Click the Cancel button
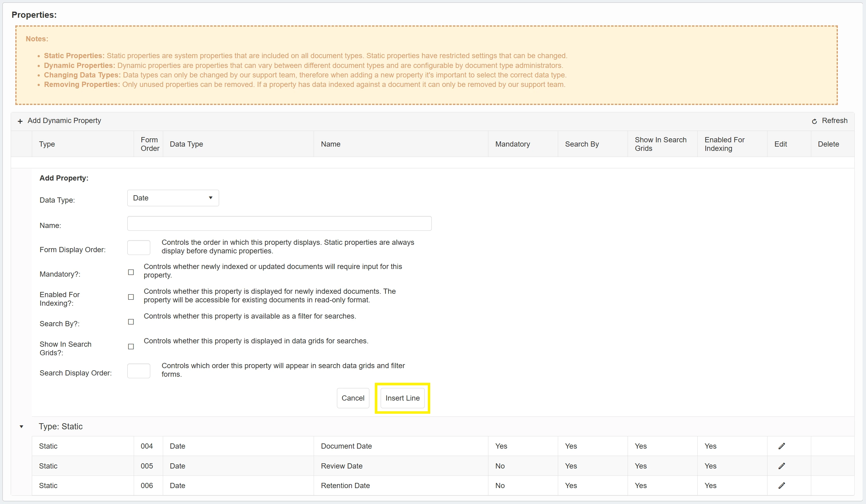This screenshot has width=866, height=504. click(x=353, y=398)
